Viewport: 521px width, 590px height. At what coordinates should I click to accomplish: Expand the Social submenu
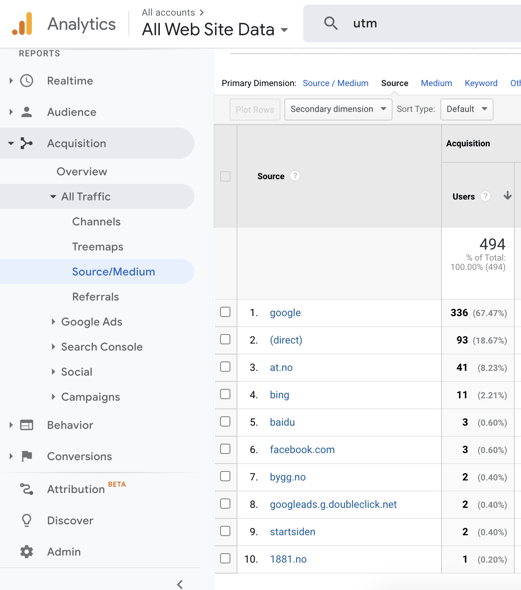pyautogui.click(x=53, y=372)
